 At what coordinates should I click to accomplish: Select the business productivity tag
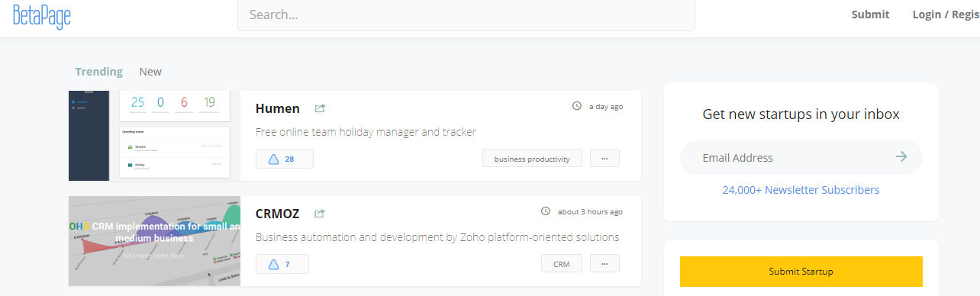tap(532, 159)
